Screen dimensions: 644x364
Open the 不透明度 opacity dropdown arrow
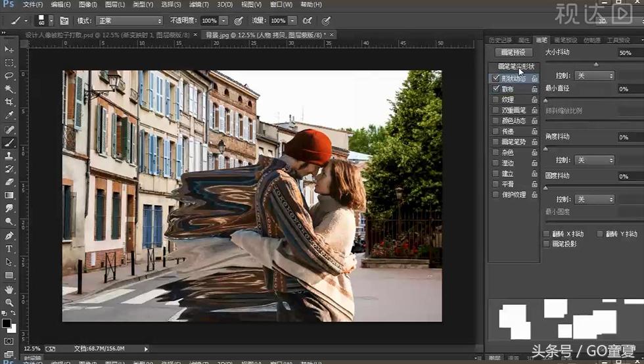pos(224,21)
